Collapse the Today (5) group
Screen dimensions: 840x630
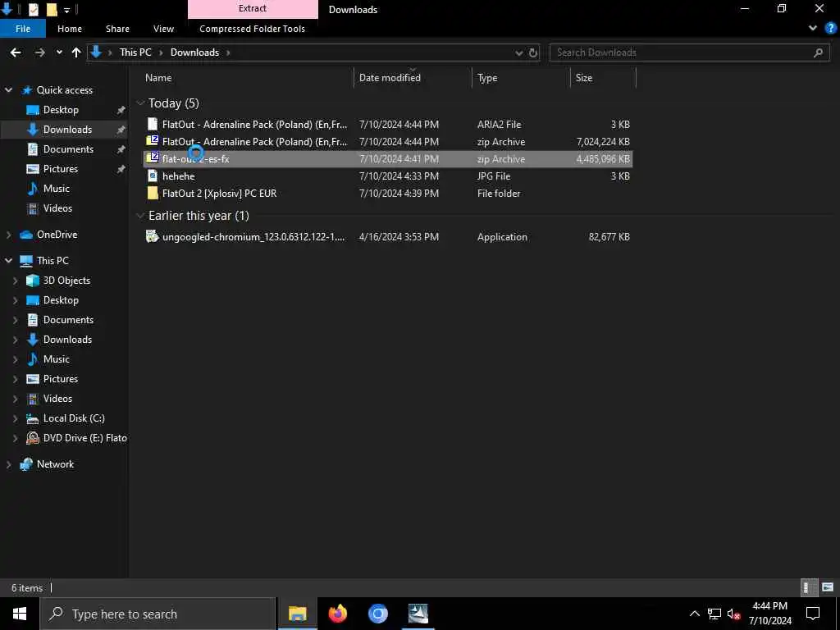pyautogui.click(x=140, y=103)
